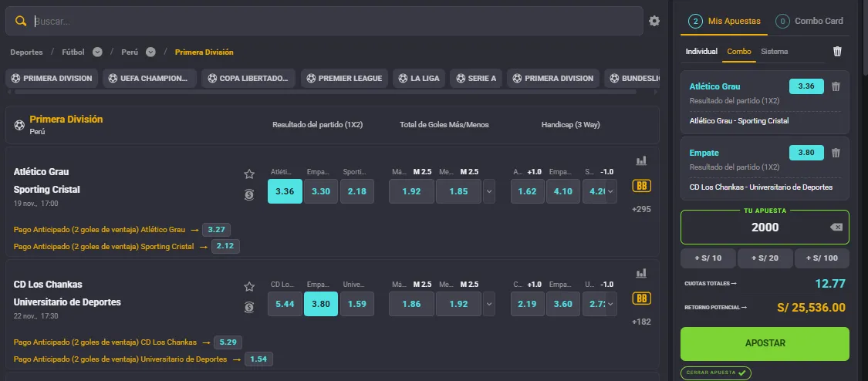Select over 2.5 goals odds 1.86 second match
Screen dimensions: 868x381
point(411,304)
